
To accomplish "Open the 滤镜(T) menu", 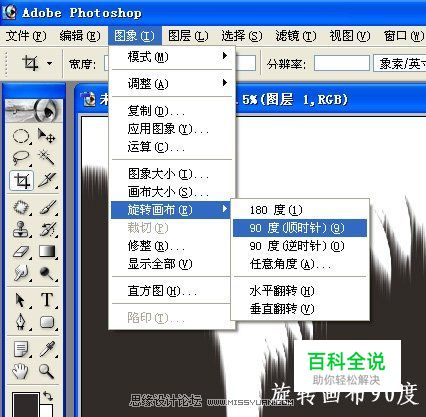I will coord(296,36).
